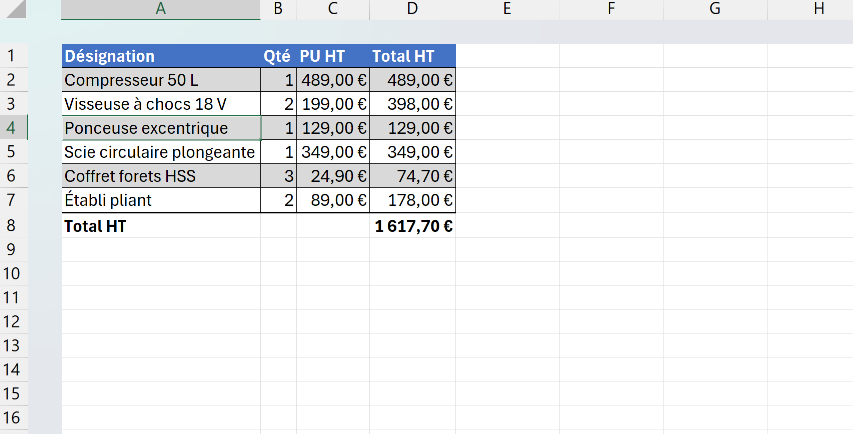Select column D header
The width and height of the screenshot is (853, 434).
412,9
